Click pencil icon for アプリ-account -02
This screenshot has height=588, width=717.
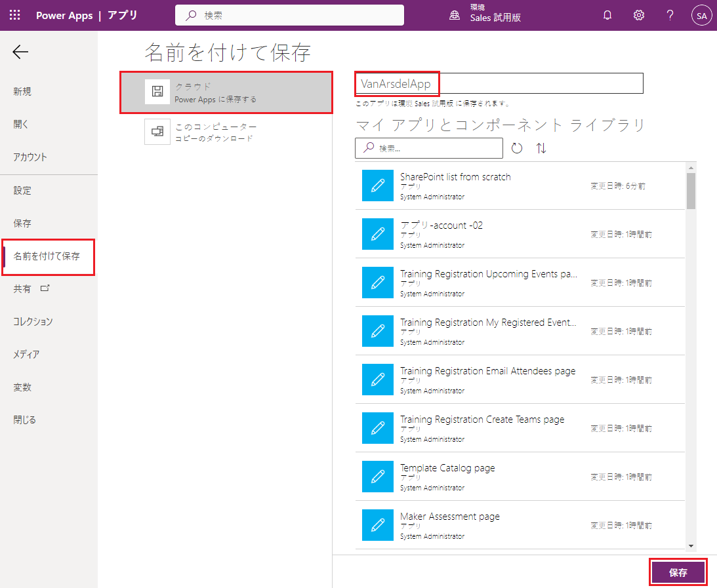378,234
